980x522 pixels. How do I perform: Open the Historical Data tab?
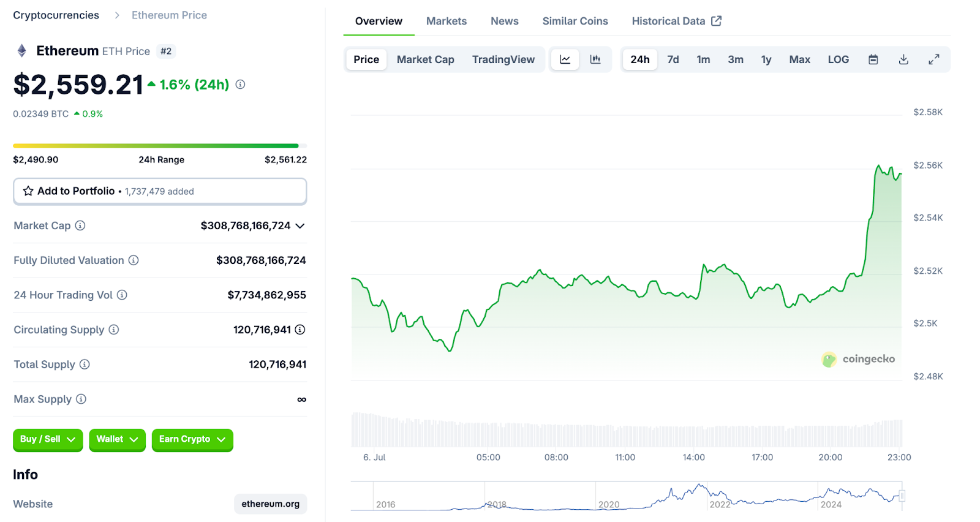676,21
